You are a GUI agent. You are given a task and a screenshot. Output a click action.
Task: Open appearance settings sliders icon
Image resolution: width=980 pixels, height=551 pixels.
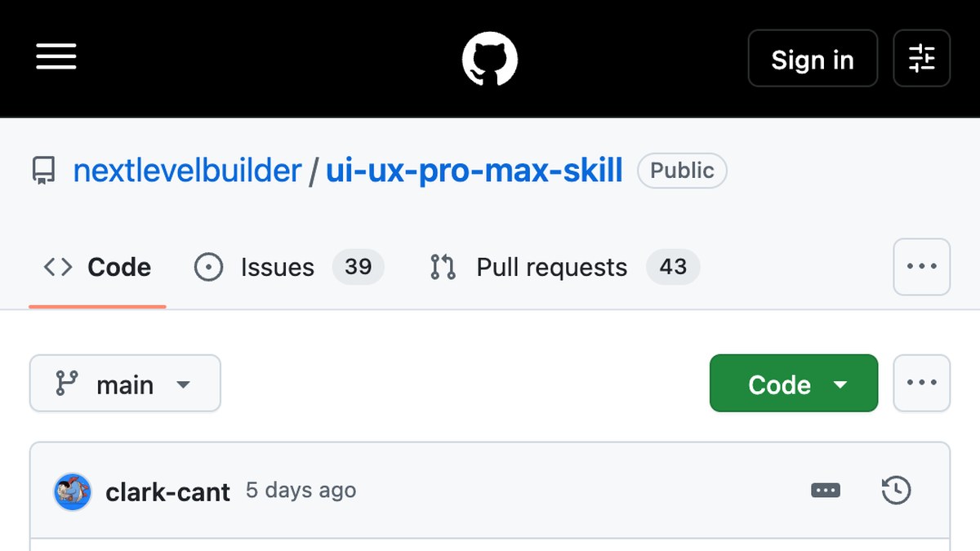coord(921,58)
